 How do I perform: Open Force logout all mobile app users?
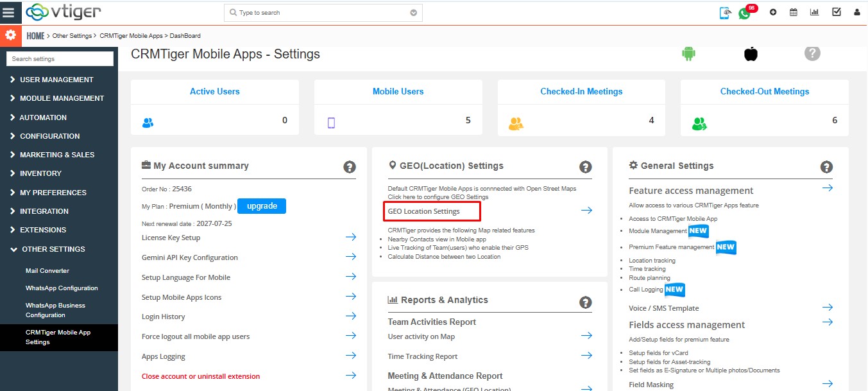click(x=196, y=336)
